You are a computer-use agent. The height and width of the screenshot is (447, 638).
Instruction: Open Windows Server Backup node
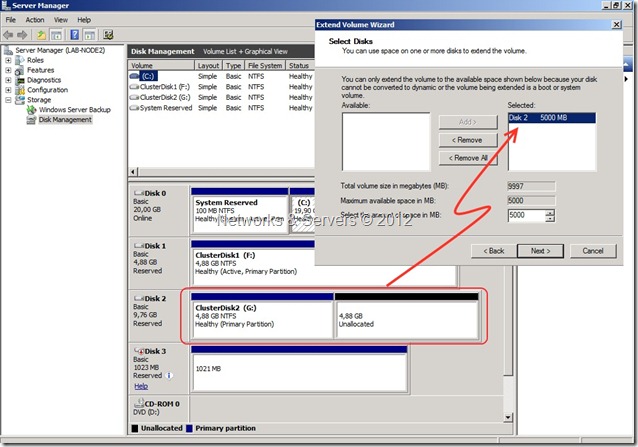(74, 110)
